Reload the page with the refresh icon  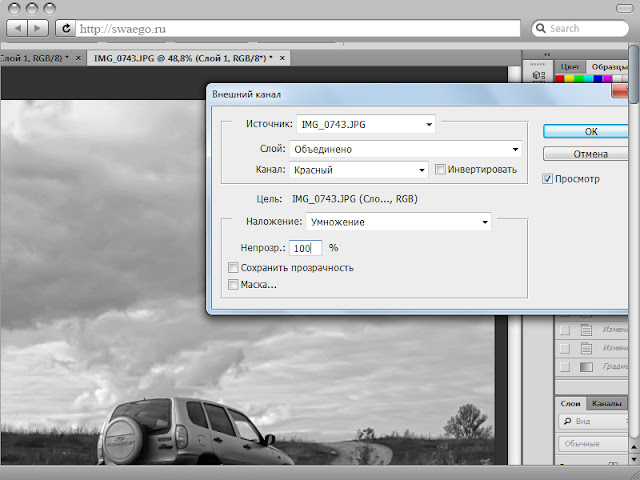(66, 29)
